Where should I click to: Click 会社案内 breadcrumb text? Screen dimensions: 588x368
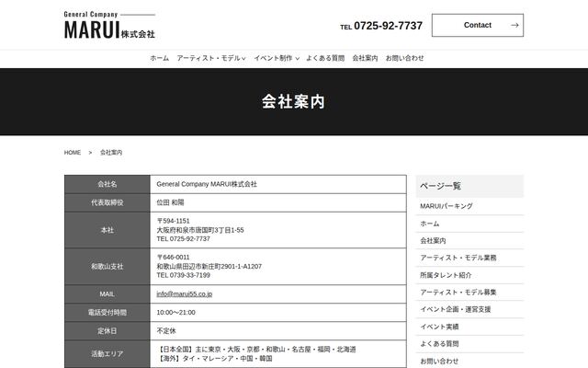pos(111,153)
